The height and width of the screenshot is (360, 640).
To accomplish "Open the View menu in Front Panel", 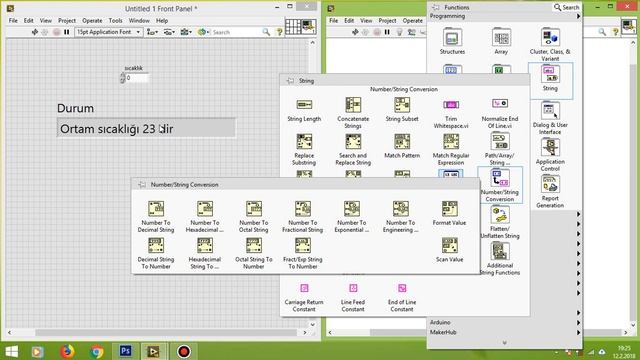I will [46, 20].
